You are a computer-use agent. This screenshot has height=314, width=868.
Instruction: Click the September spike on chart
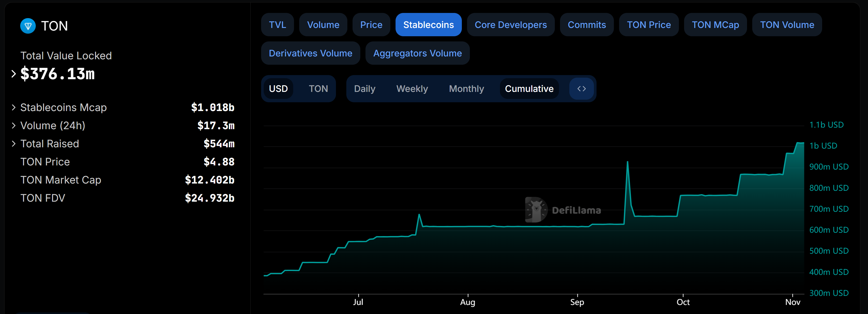(x=627, y=163)
